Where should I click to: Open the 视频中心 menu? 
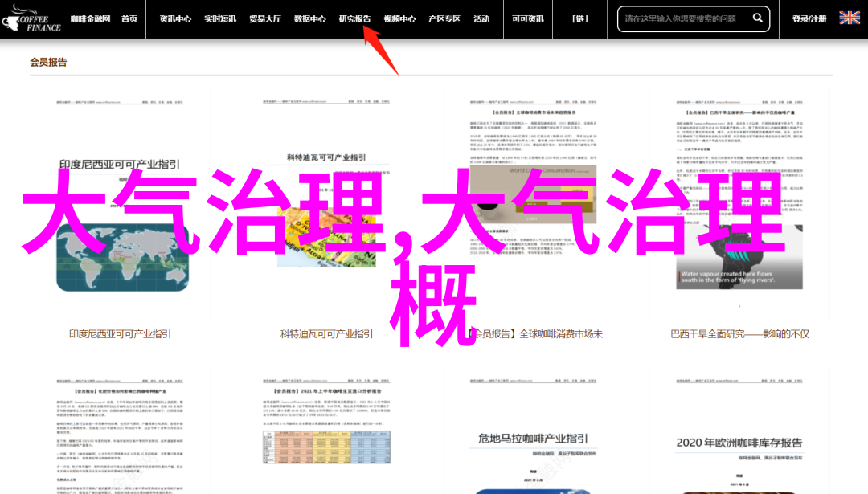(399, 18)
